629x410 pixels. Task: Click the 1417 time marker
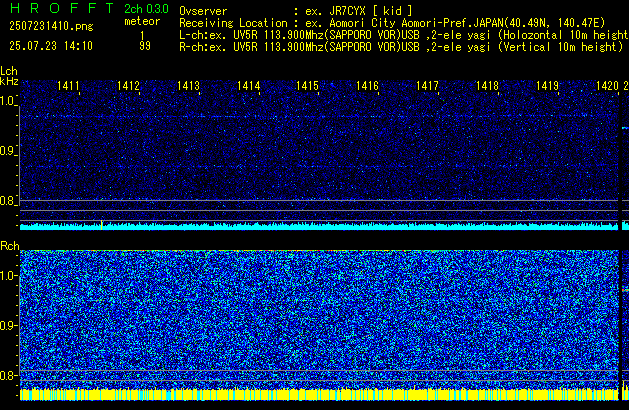pyautogui.click(x=427, y=86)
